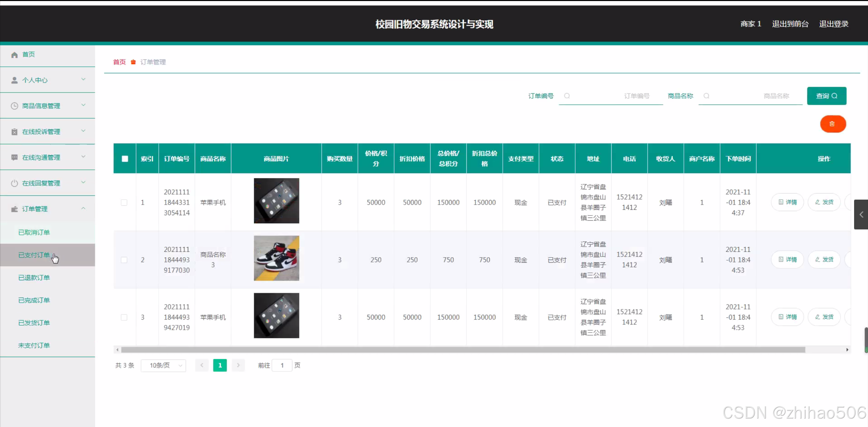Click the 在线沟通管理 chat icon
This screenshot has height=427, width=868.
[x=14, y=158]
